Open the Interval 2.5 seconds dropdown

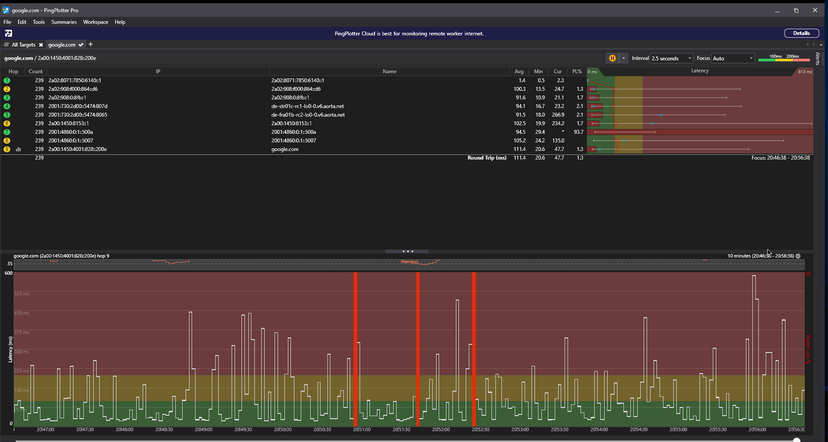tap(672, 59)
